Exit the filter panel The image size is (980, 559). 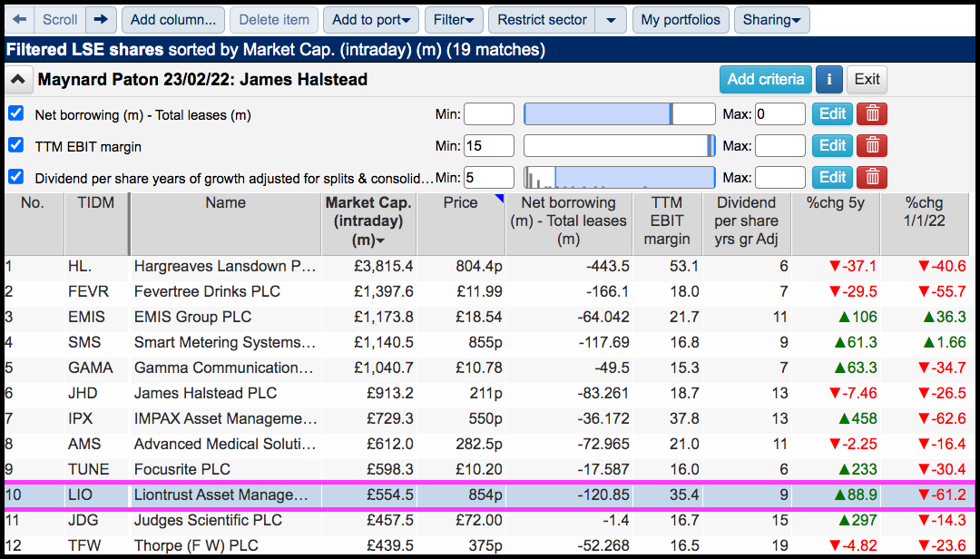(867, 80)
